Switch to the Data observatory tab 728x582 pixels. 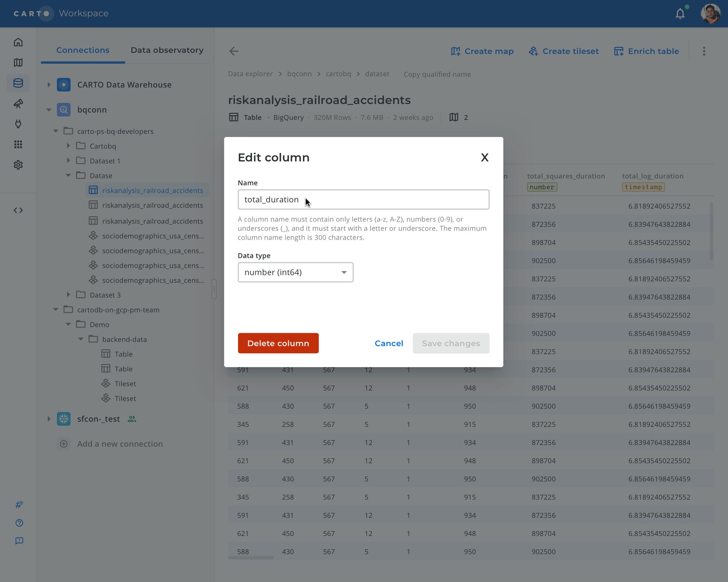(x=167, y=50)
